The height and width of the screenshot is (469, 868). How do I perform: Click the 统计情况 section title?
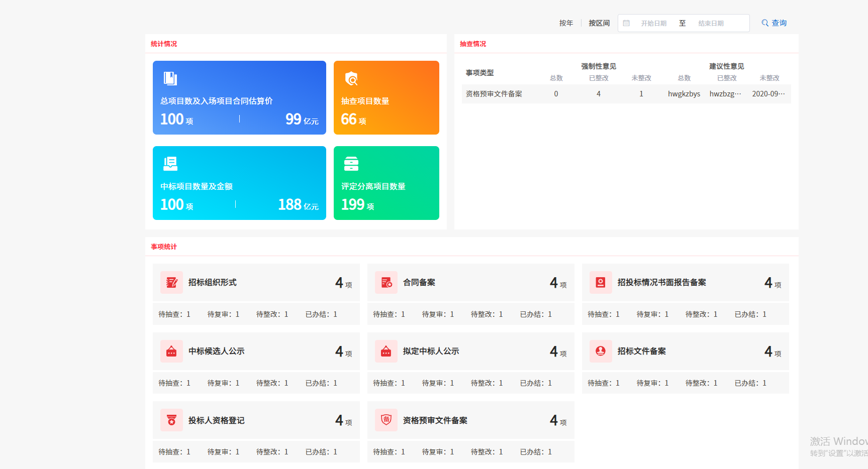tap(164, 44)
